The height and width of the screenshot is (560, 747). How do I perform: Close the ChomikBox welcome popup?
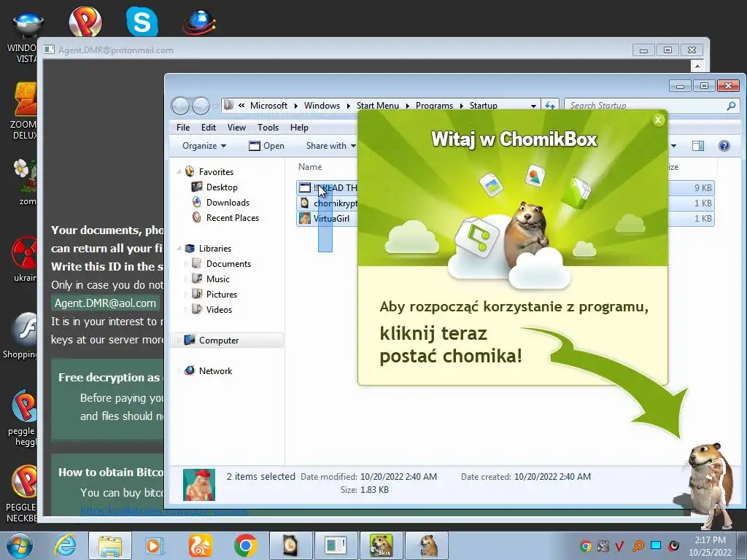(x=659, y=120)
